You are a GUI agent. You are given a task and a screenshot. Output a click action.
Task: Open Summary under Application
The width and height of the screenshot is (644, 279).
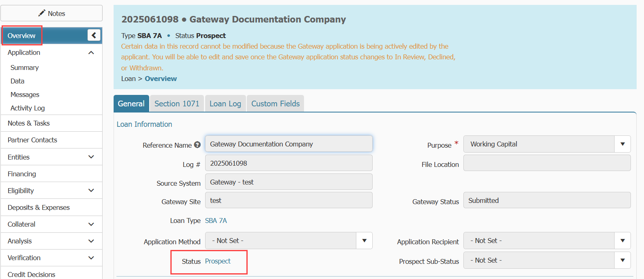25,67
